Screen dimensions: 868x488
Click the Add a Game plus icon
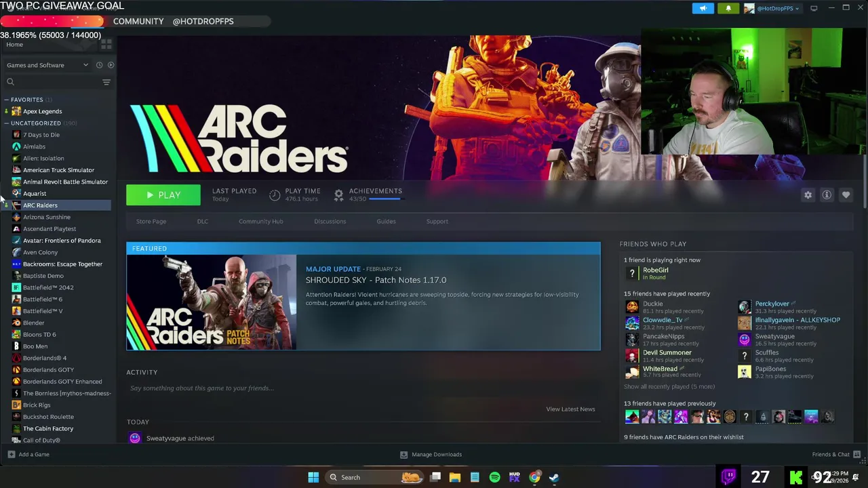point(11,454)
